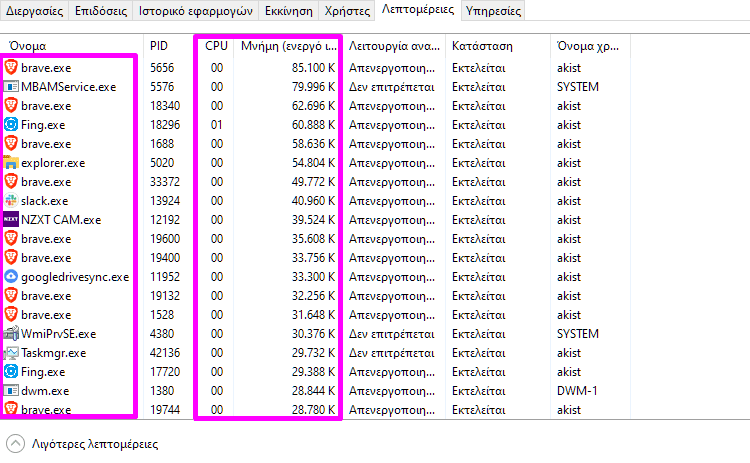Click memory value 39.524 K
750x463 pixels.
[x=313, y=220]
